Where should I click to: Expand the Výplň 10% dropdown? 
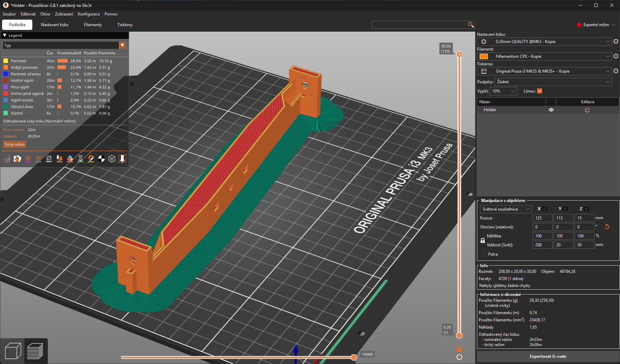pyautogui.click(x=504, y=91)
